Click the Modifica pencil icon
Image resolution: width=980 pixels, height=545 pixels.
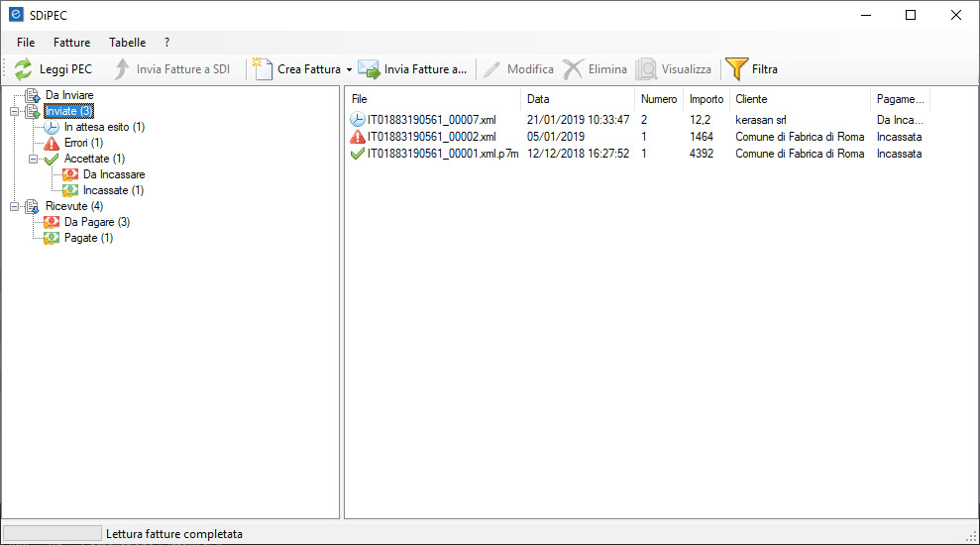tap(491, 68)
